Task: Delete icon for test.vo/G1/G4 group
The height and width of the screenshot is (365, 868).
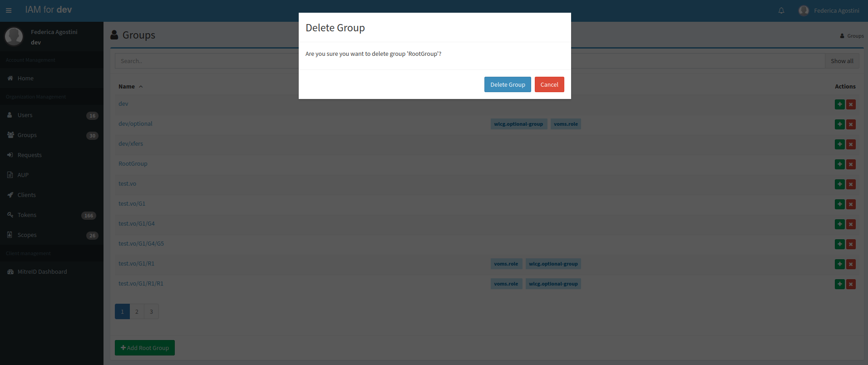Action: 851,224
